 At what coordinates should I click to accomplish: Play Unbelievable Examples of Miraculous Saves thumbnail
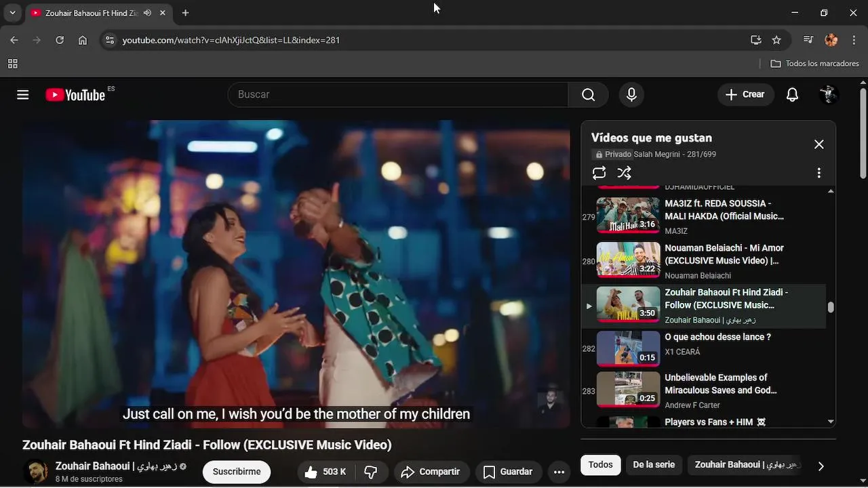(x=628, y=390)
